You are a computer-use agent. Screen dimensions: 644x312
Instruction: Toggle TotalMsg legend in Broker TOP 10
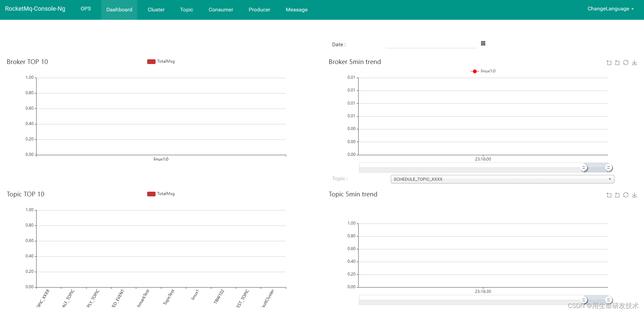tap(161, 61)
